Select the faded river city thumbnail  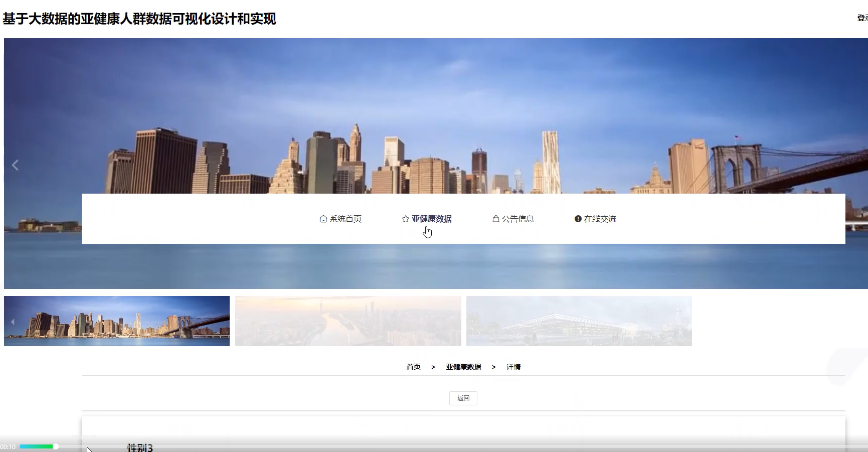point(348,321)
